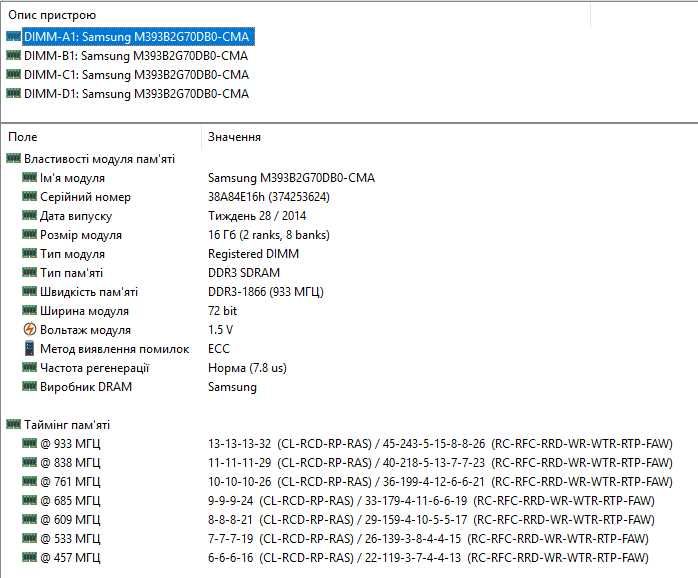Click the 'Значення' column header

[x=234, y=137]
